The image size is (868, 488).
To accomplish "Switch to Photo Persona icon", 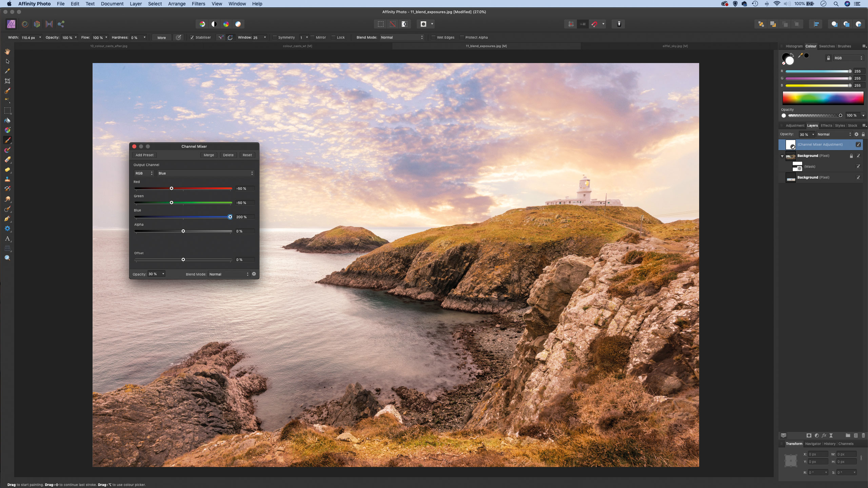I will point(11,24).
